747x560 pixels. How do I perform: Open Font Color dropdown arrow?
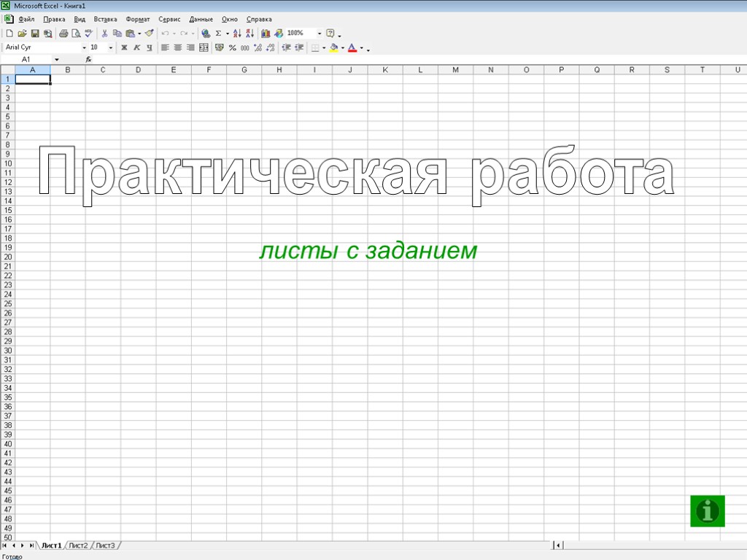click(362, 47)
